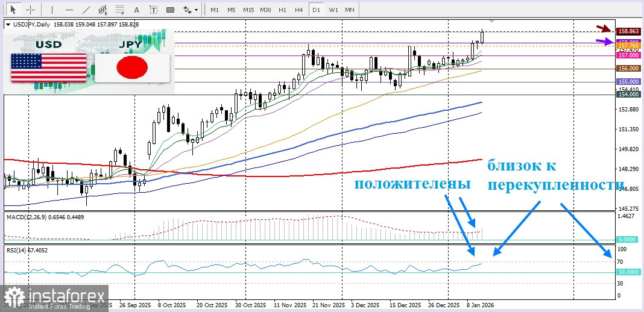Click the USDJPY,Daily price header text
Viewport: 644px width, 312px height.
coord(76,25)
